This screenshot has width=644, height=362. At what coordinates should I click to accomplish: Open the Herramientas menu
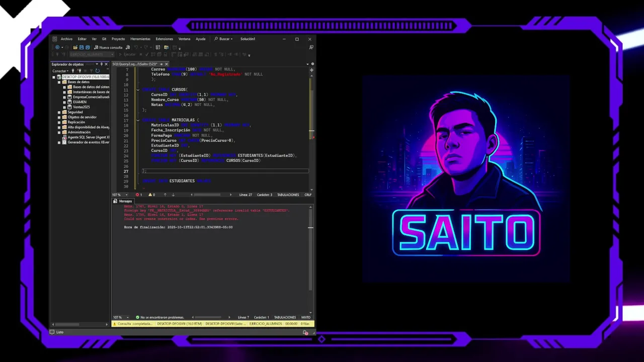pyautogui.click(x=140, y=39)
